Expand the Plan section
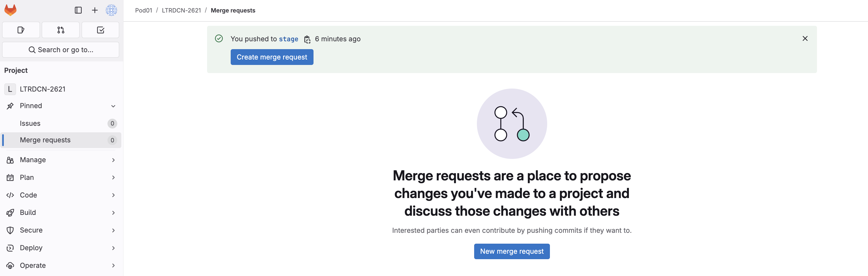 (27, 177)
